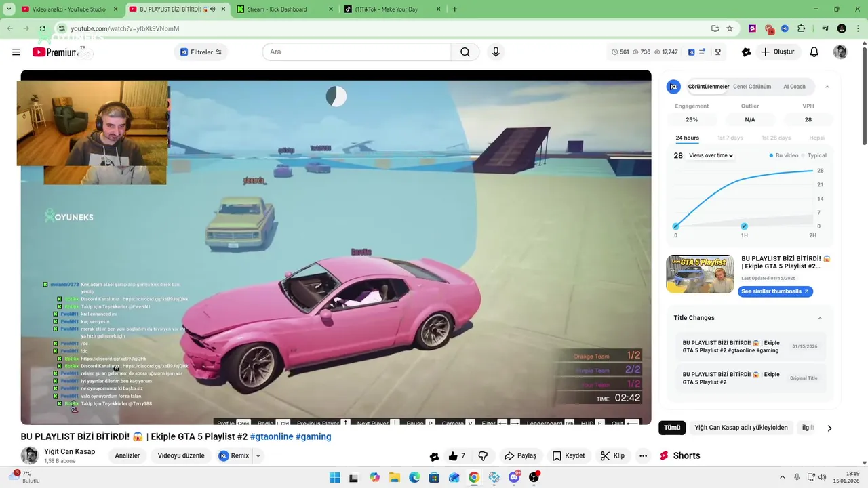Open the trophy icon in stats bar
The width and height of the screenshot is (868, 488).
click(x=717, y=52)
